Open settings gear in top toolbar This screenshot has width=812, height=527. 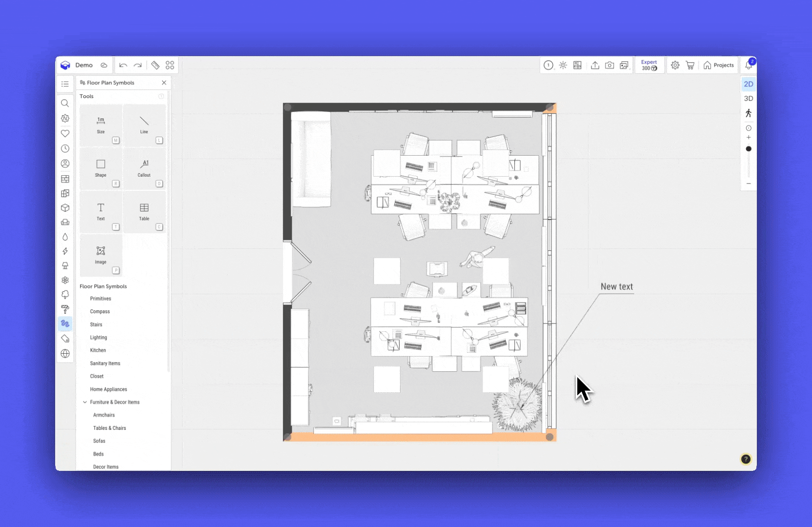coord(675,65)
